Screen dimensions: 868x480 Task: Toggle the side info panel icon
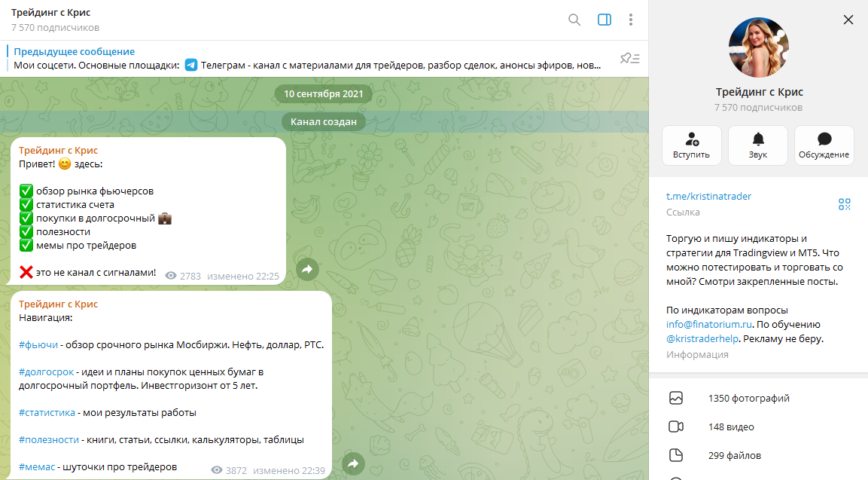click(x=605, y=20)
